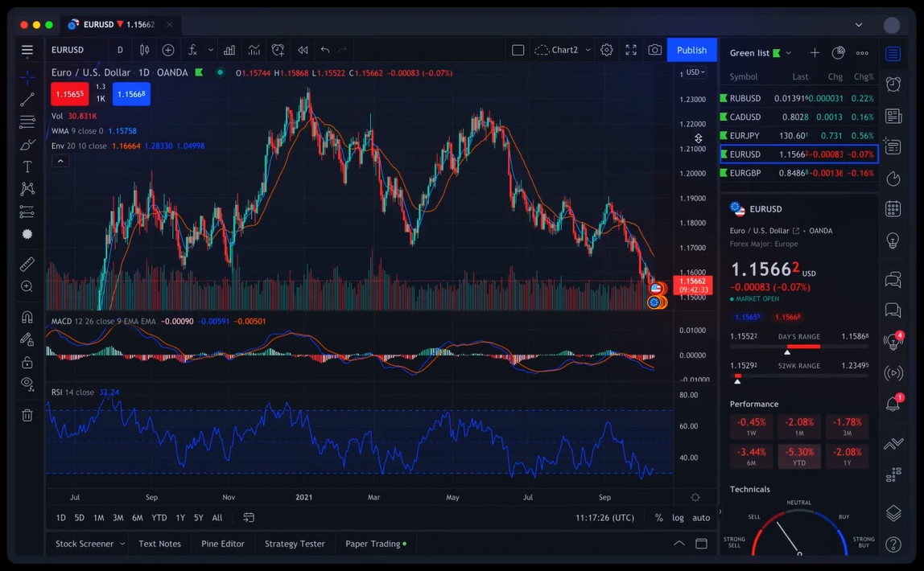Toggle percent scale mode
Screen dimensions: 924x571
click(659, 518)
